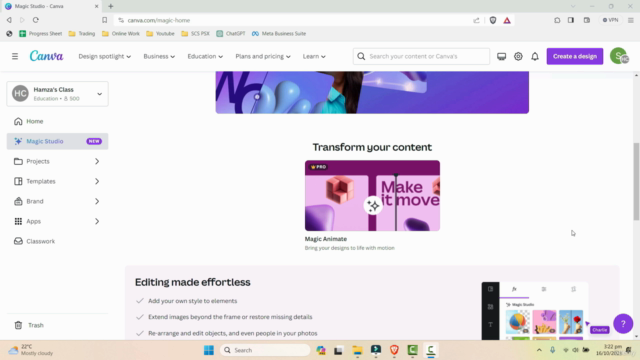This screenshot has width=640, height=360.
Task: Expand the Business dropdown menu
Action: coord(159,56)
